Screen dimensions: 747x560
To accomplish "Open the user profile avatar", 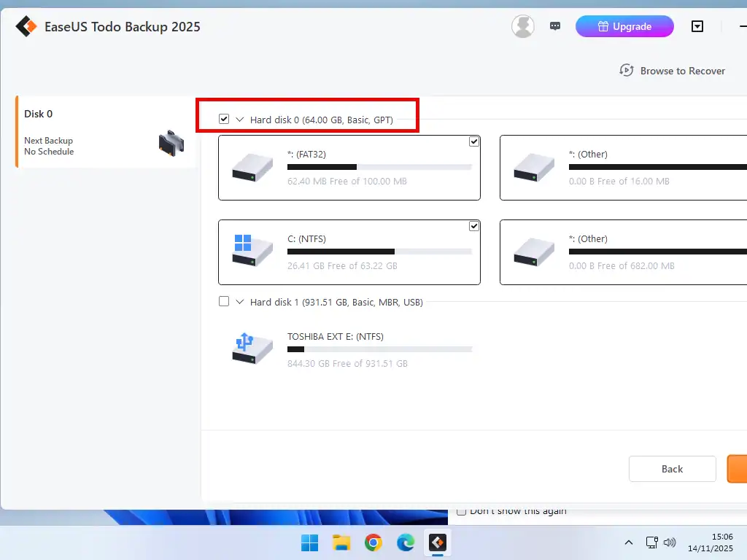I will point(523,26).
